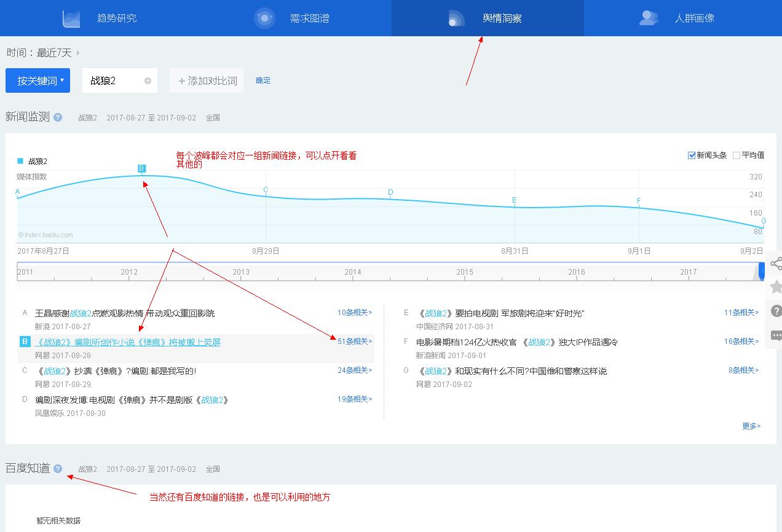Select the 需求图谱 icon

[264, 18]
